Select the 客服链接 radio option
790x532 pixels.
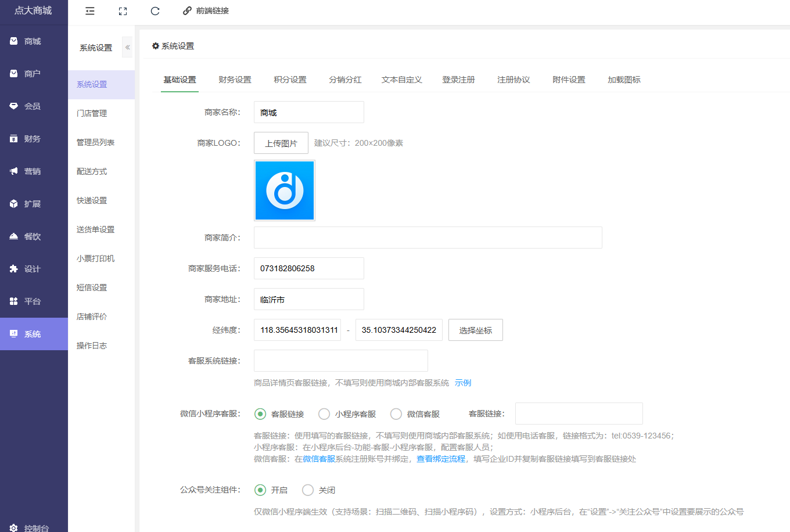tap(260, 414)
